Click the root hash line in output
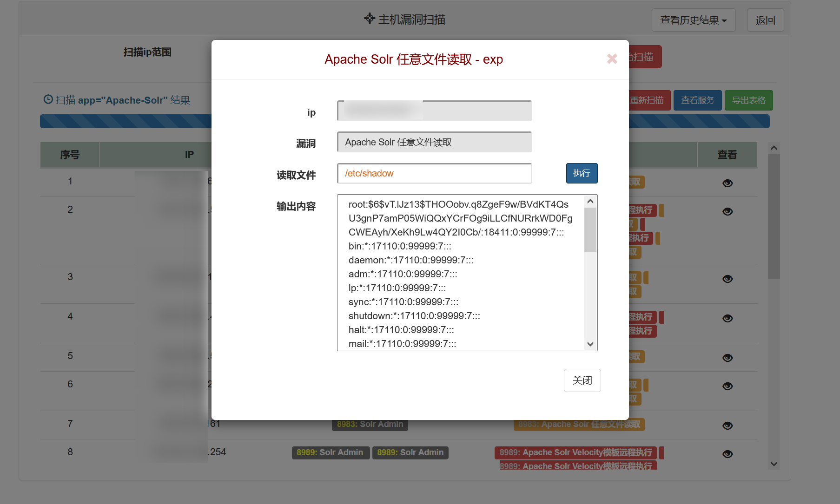The width and height of the screenshot is (840, 504). pyautogui.click(x=460, y=218)
